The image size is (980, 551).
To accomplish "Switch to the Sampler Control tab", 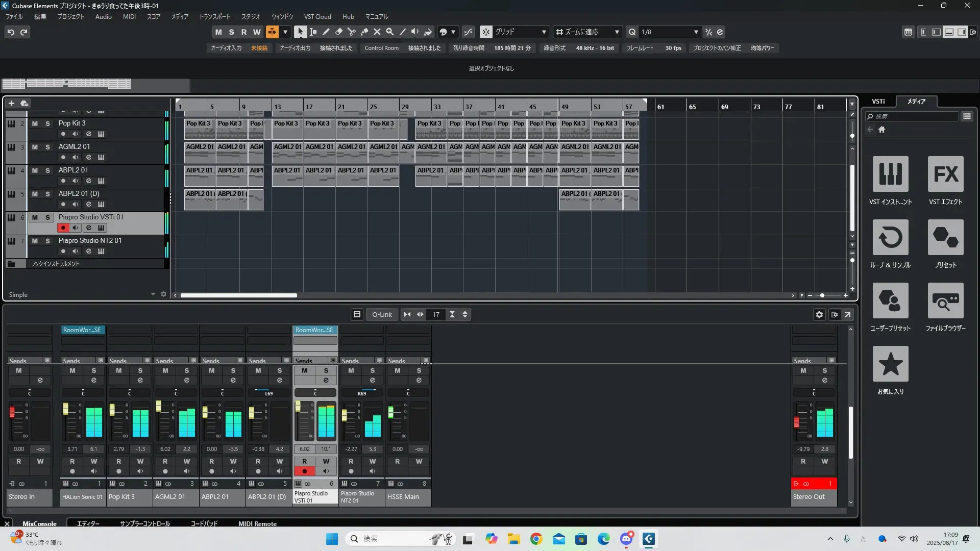I will [145, 523].
